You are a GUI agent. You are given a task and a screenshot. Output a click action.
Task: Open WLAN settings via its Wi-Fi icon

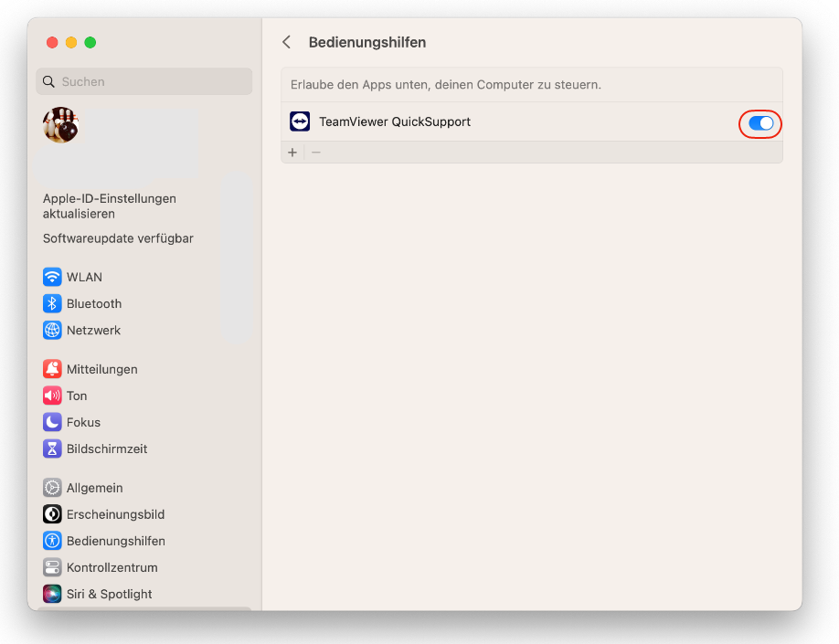coord(52,277)
